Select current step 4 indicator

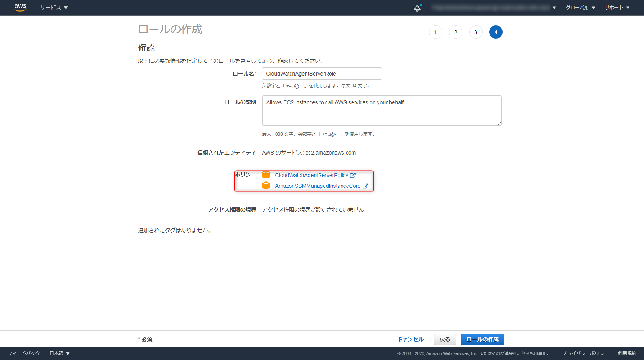496,32
